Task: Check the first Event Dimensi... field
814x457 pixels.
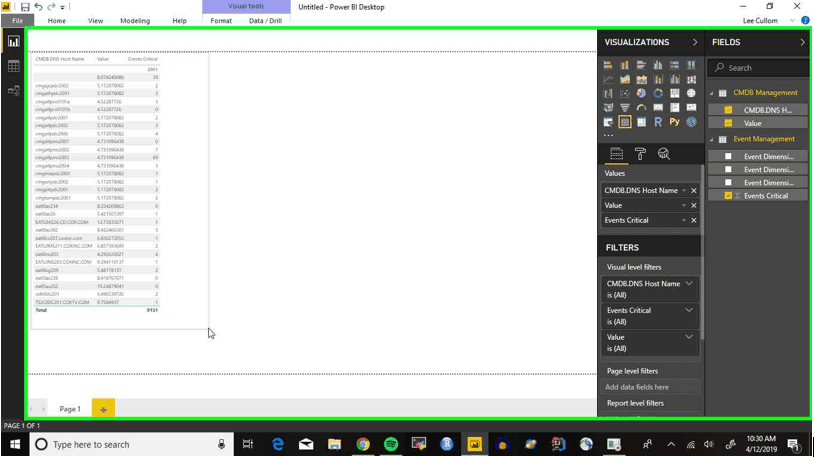Action: pos(728,156)
